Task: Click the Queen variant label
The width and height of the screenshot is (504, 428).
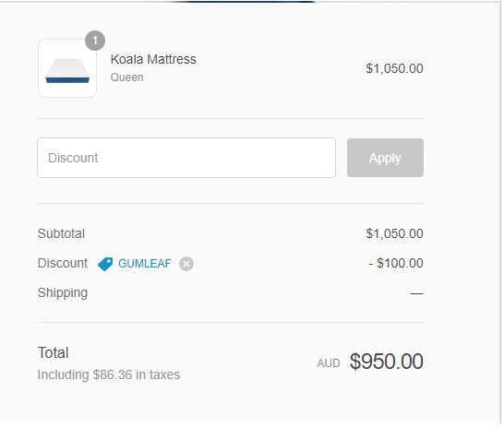Action: point(127,77)
